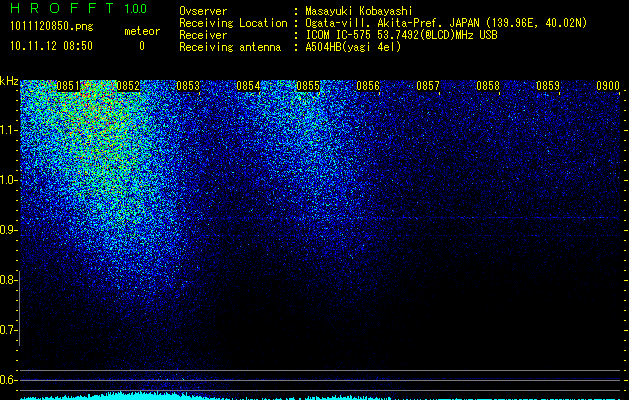Click the 0.7 kHz axis label

[x=8, y=330]
